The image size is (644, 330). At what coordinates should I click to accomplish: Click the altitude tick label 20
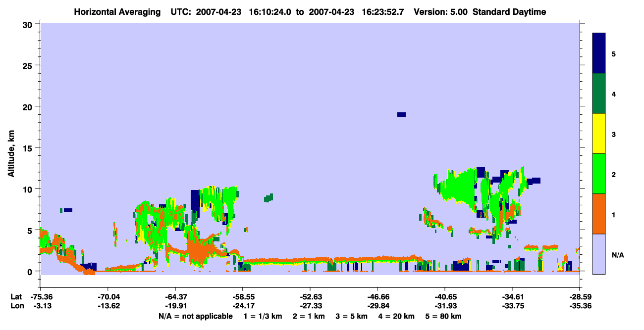[x=29, y=106]
